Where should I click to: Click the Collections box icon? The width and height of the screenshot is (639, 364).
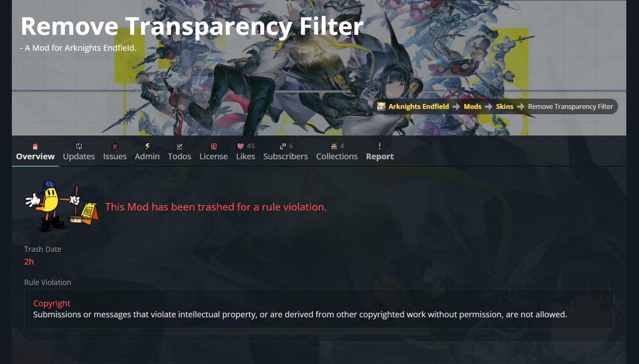point(334,146)
